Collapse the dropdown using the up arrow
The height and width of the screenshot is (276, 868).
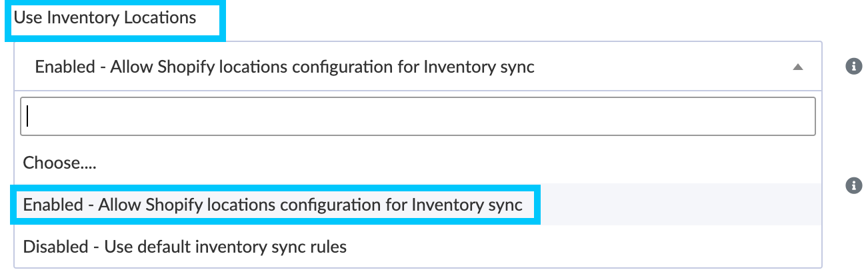click(797, 67)
